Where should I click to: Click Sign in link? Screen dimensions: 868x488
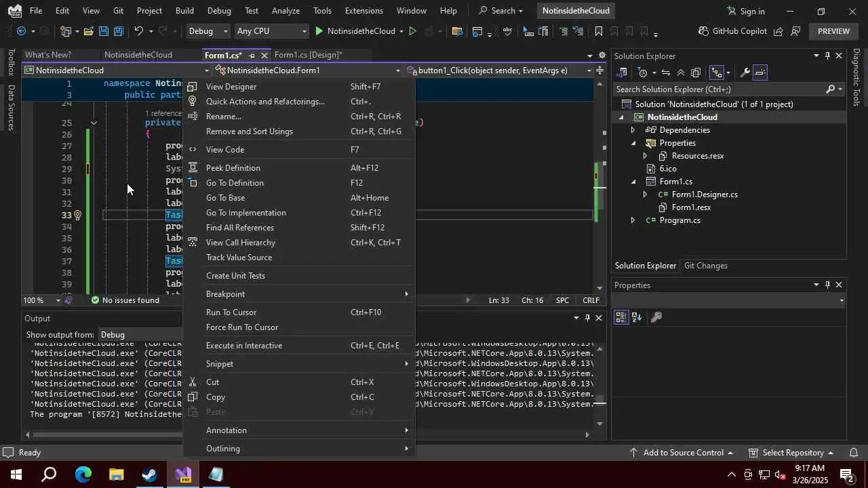click(746, 11)
